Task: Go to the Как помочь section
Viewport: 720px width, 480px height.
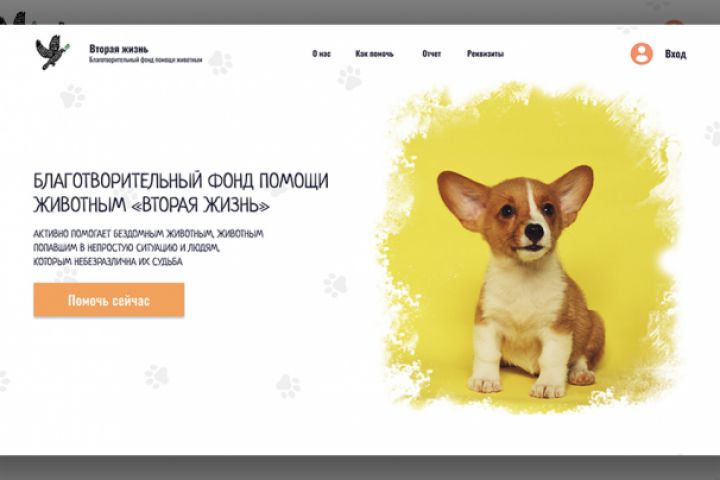Action: tap(374, 54)
